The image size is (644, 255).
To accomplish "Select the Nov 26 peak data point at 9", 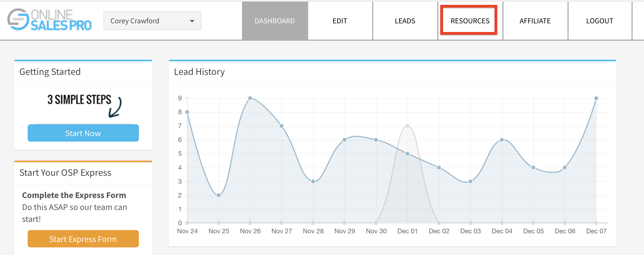I will click(250, 98).
